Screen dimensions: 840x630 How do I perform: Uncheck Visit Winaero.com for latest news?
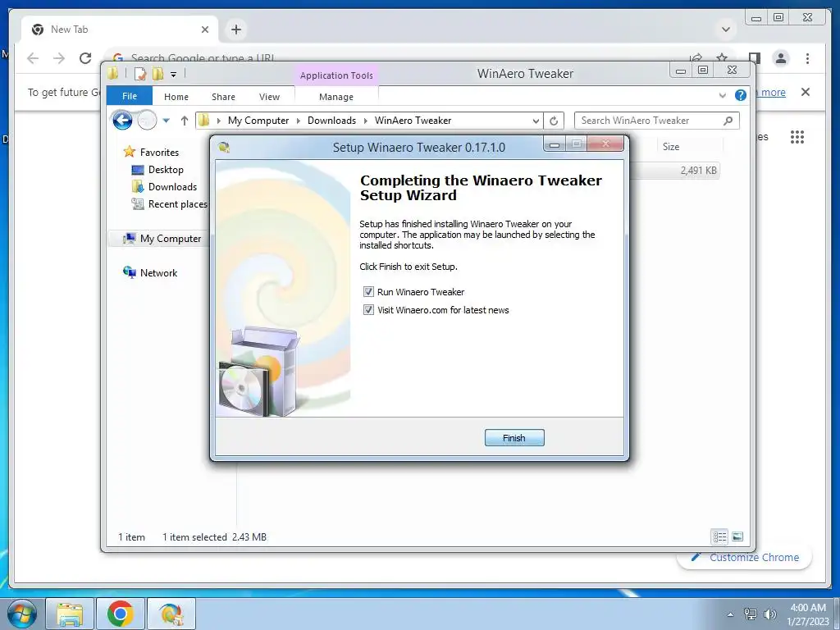(x=368, y=310)
